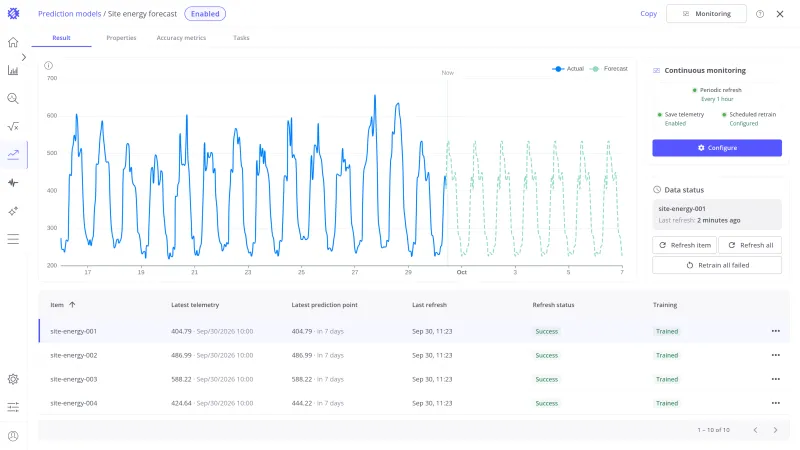The height and width of the screenshot is (450, 800).
Task: Open more options for site-energy-002
Action: [x=776, y=355]
